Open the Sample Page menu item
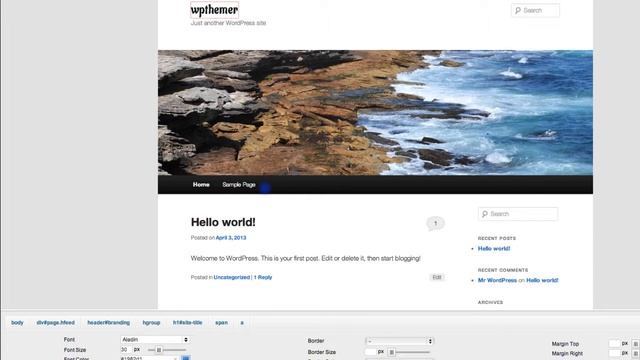The image size is (640, 360). coord(239,184)
